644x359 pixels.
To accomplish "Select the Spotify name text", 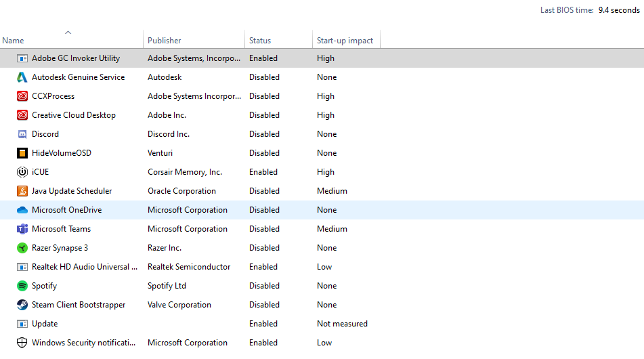I will point(45,286).
